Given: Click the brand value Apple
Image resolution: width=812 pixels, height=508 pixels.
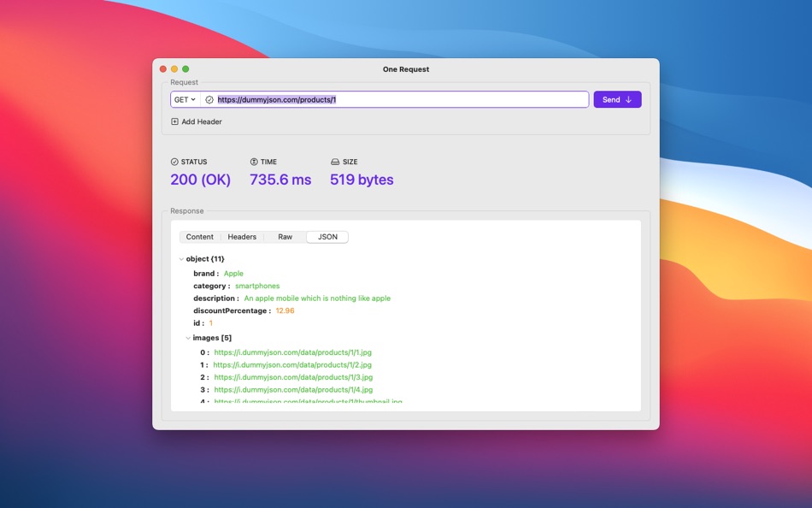Looking at the screenshot, I should (x=233, y=274).
